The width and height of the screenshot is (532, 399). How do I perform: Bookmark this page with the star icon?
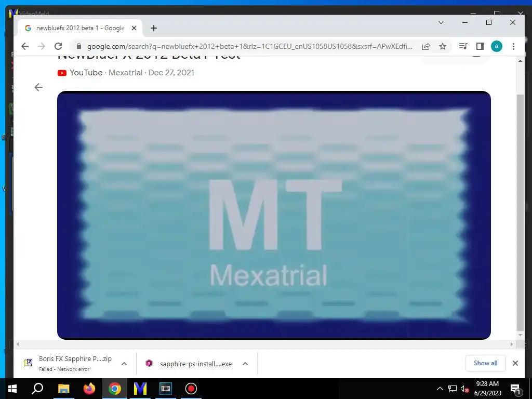click(443, 46)
